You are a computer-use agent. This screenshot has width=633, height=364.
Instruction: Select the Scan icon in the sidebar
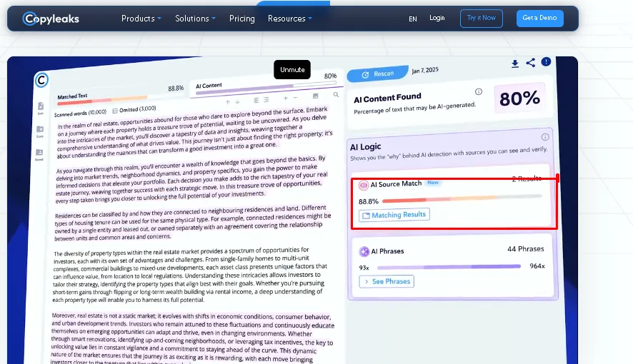pyautogui.click(x=41, y=108)
